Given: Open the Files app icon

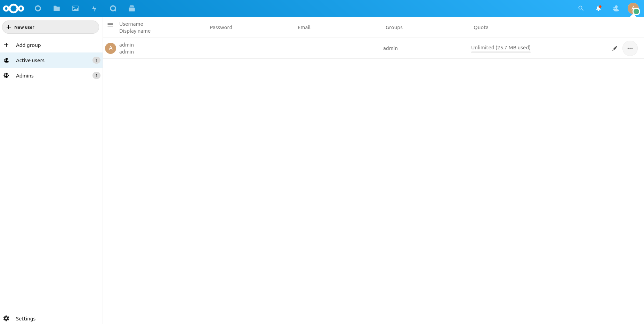Looking at the screenshot, I should coord(57,8).
